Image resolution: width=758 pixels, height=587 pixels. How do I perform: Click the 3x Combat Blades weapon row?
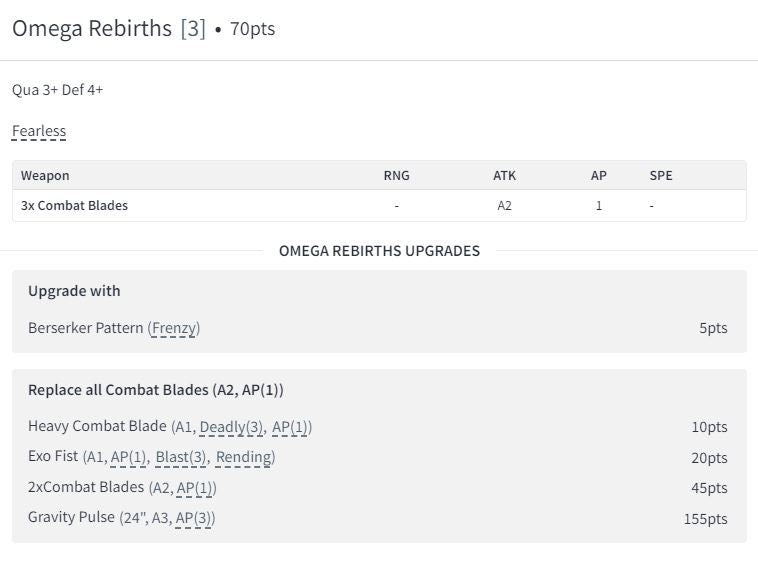(x=74, y=205)
